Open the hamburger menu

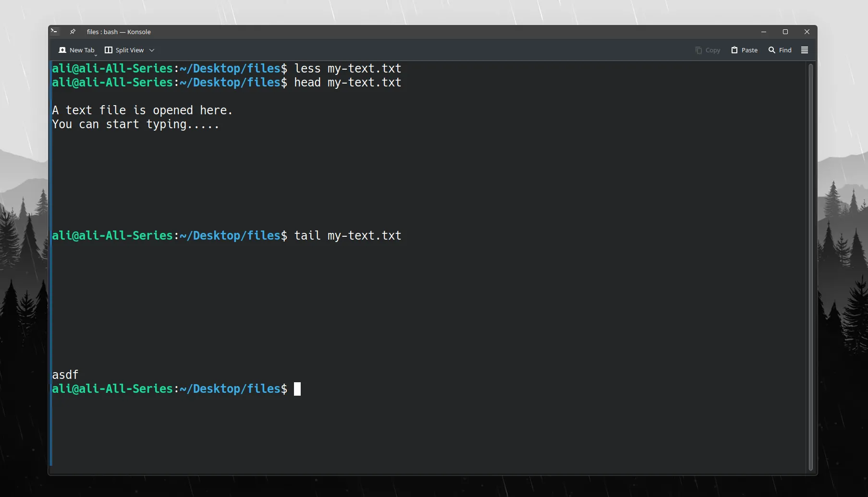805,50
